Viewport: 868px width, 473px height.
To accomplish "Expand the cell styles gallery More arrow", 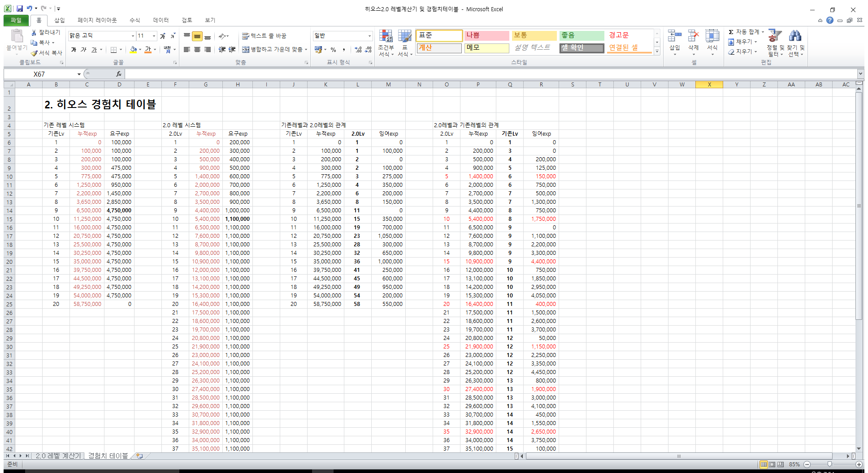I will [x=657, y=52].
